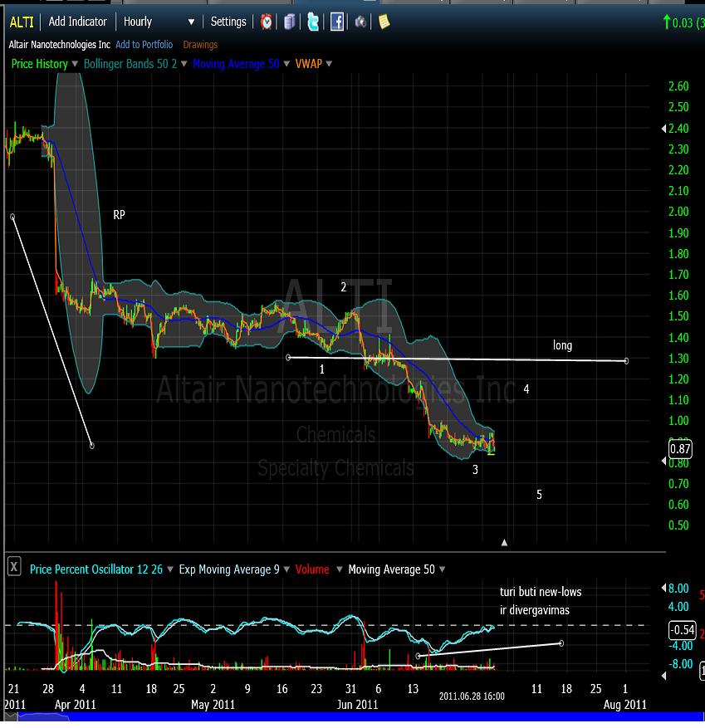Select 'turi buti new-lows' annotation

click(x=541, y=592)
